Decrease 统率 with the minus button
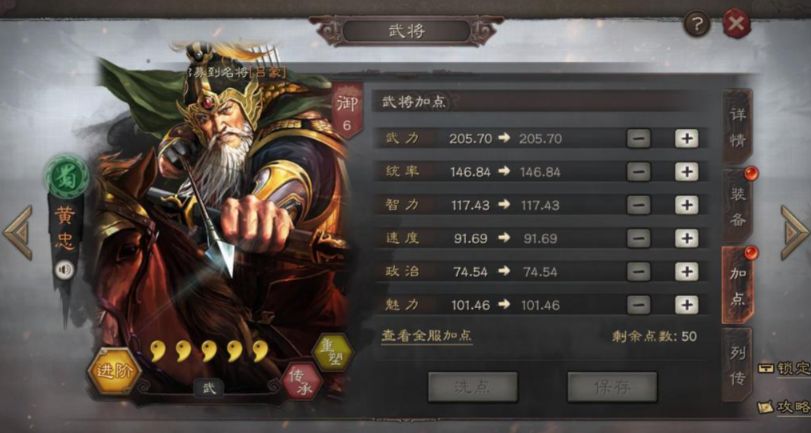 click(639, 172)
